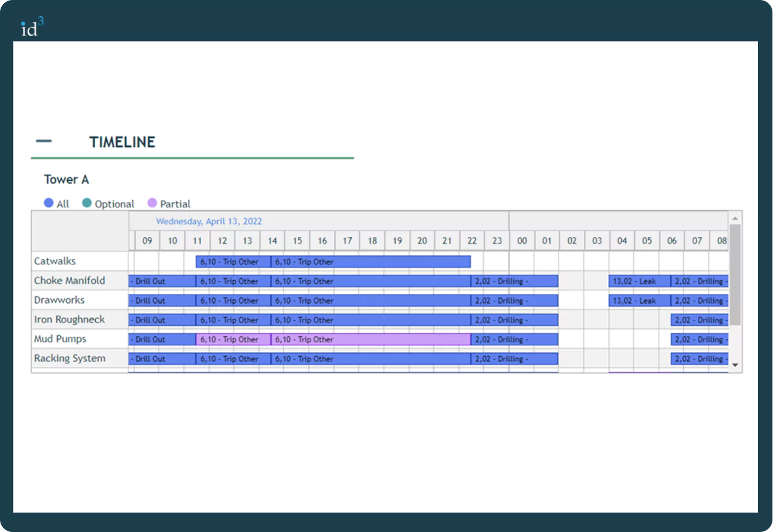773x532 pixels.
Task: Click the 23 hour column header
Action: click(x=497, y=240)
